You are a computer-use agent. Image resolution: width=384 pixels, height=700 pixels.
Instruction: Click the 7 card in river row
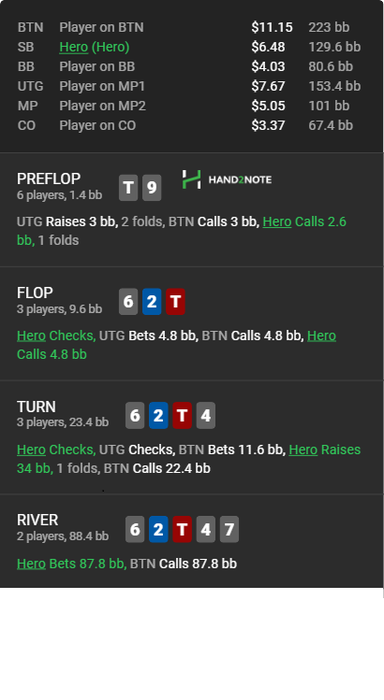pos(229,529)
